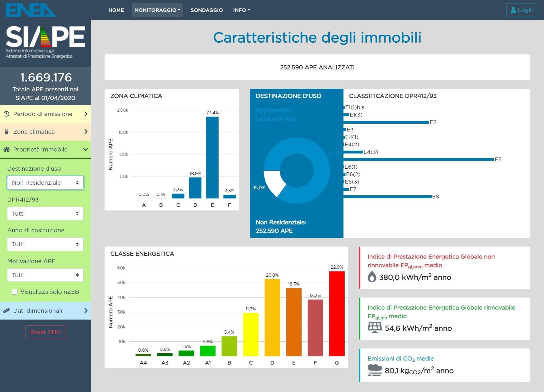
Task: Click the user icon in Login button
Action: [x=513, y=10]
